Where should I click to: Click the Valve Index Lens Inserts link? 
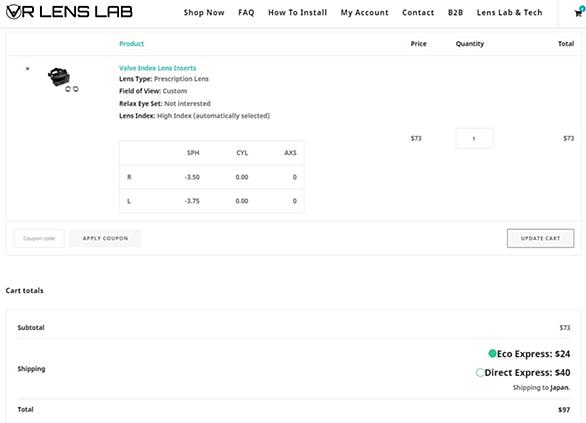pos(157,68)
